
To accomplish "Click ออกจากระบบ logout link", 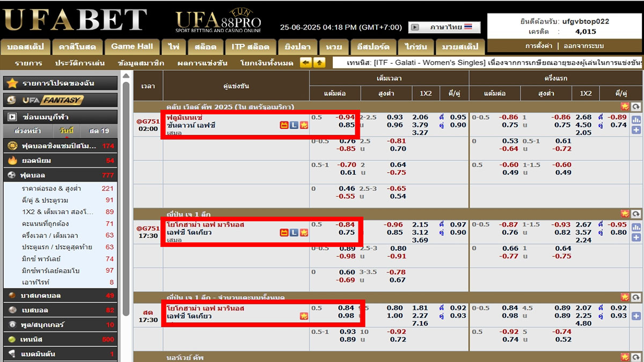I will 584,46.
